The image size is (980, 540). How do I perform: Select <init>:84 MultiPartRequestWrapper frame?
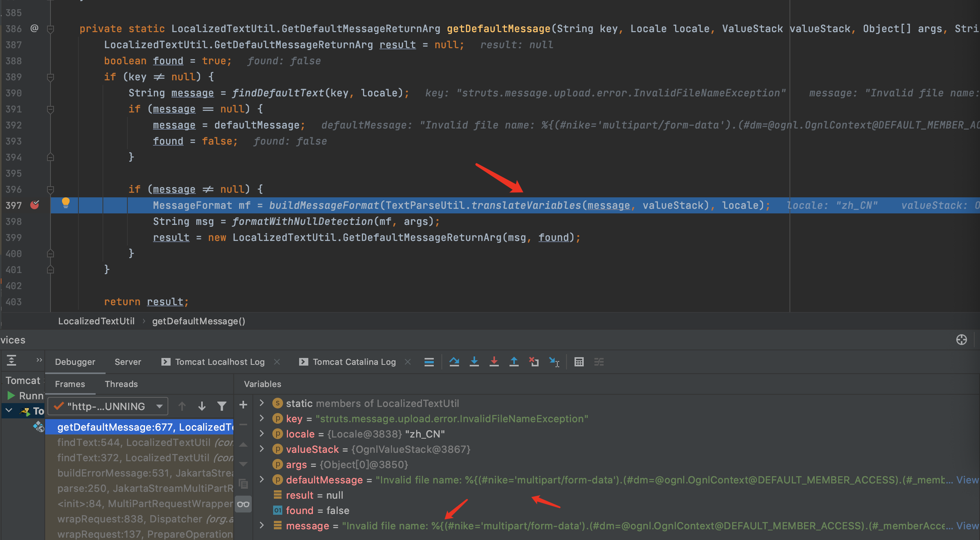click(140, 503)
